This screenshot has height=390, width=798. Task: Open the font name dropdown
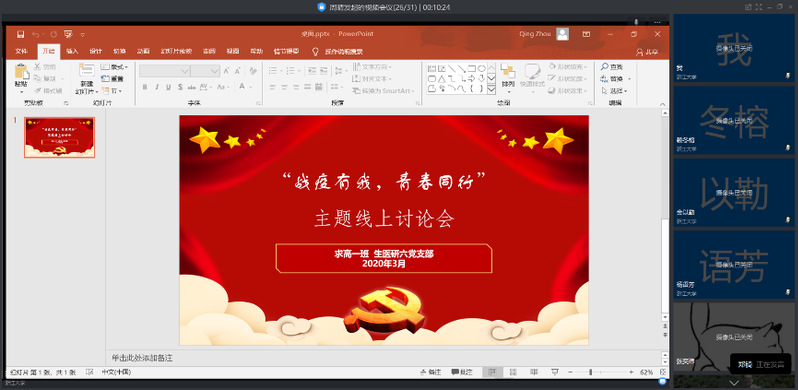[x=185, y=71]
